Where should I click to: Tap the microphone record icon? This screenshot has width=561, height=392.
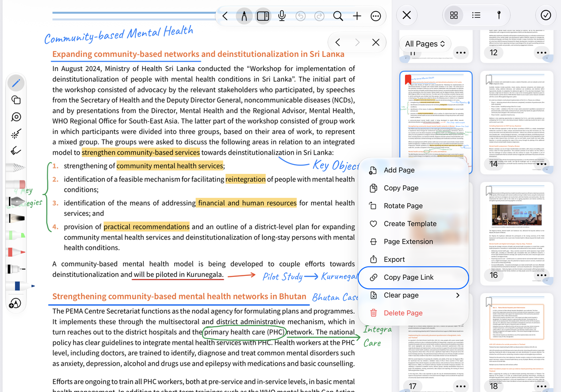tap(282, 16)
